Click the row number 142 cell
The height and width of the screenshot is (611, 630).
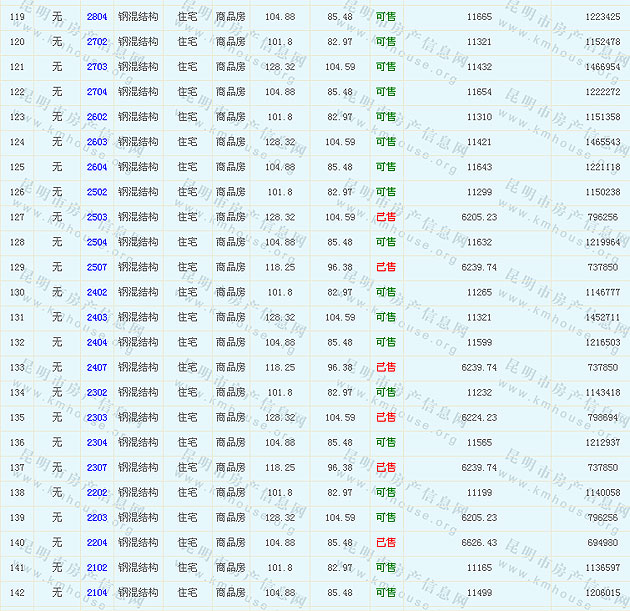coord(17,592)
